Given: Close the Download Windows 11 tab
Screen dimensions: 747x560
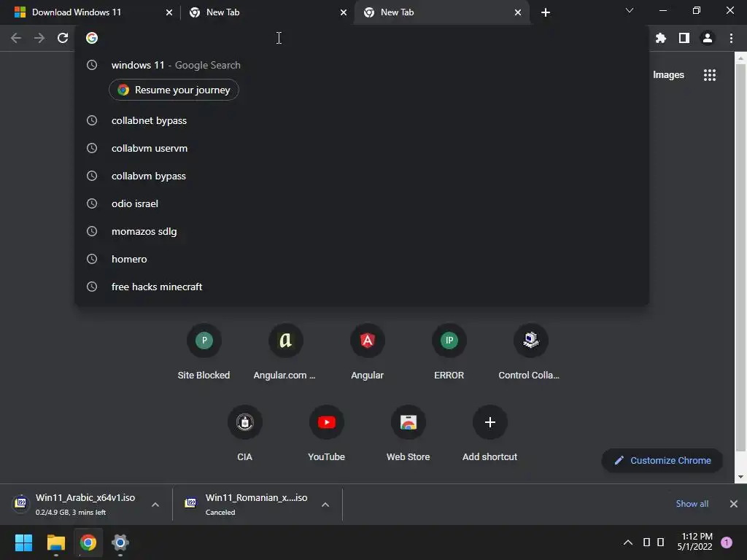Looking at the screenshot, I should pos(169,12).
